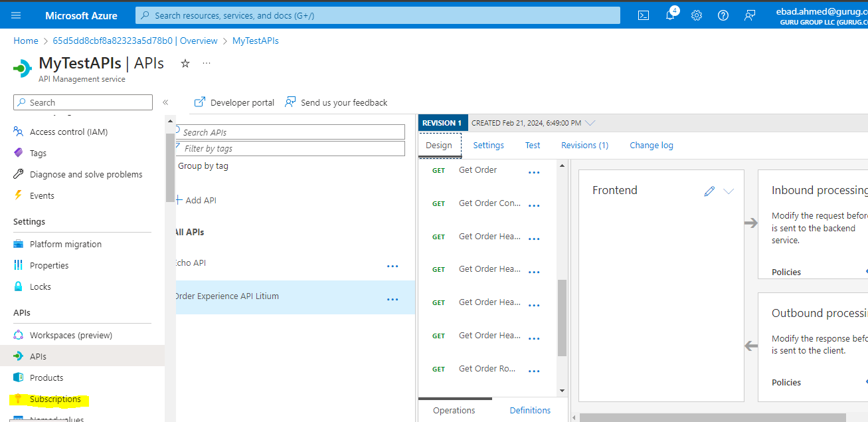This screenshot has height=422, width=868.
Task: Expand the revision CREATED dropdown chevron
Action: (590, 123)
